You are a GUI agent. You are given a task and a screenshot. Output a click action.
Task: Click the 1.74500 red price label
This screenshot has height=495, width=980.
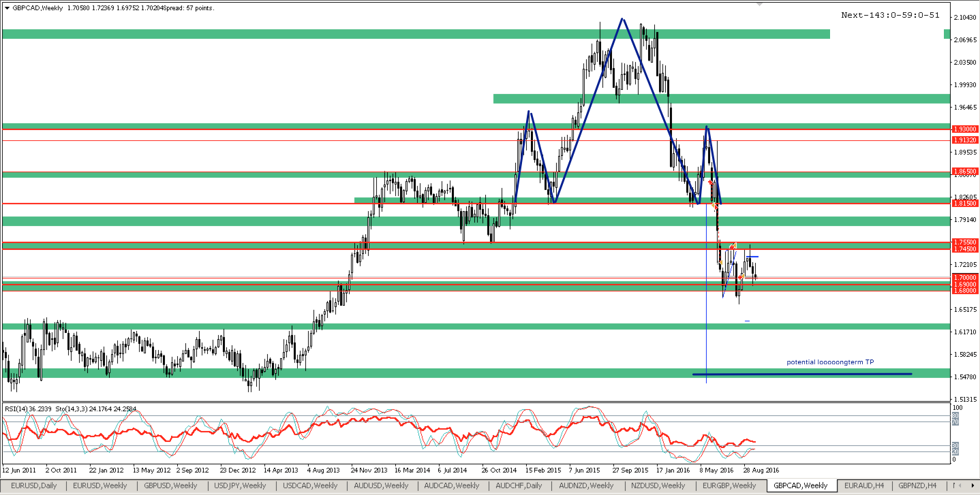point(965,249)
